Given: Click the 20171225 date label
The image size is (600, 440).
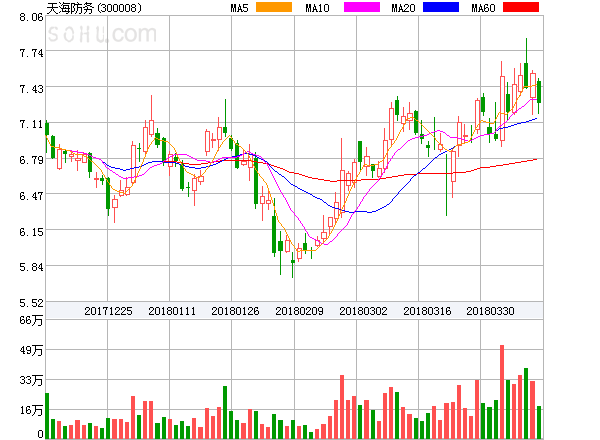Looking at the screenshot, I should (x=108, y=311).
